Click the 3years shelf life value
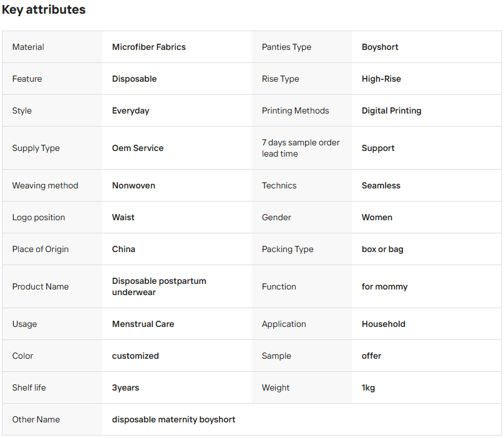The height and width of the screenshot is (438, 504). pos(125,387)
